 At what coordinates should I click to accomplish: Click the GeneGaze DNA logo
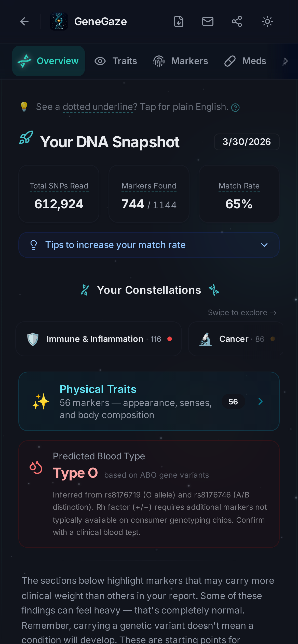(59, 21)
